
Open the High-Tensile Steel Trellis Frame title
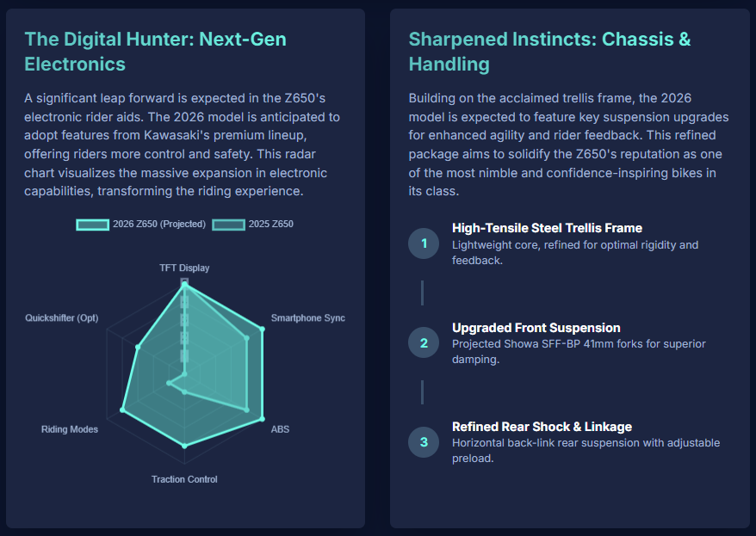coord(547,228)
